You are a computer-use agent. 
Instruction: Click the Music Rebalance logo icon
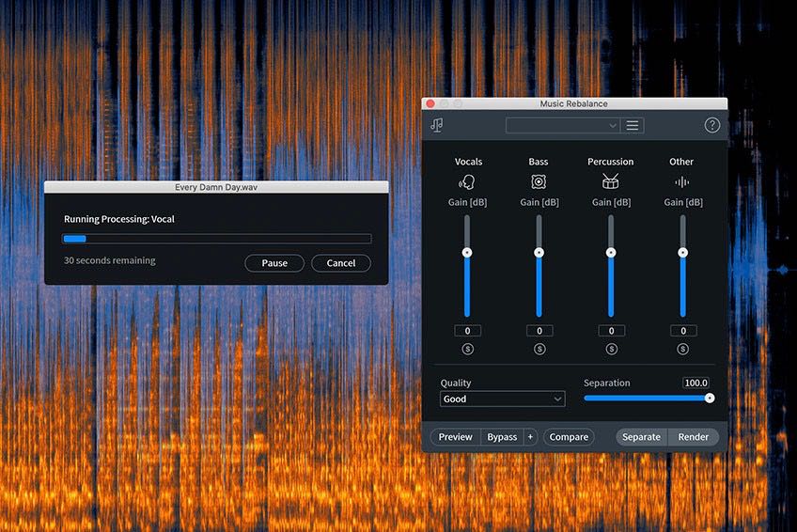click(x=437, y=125)
